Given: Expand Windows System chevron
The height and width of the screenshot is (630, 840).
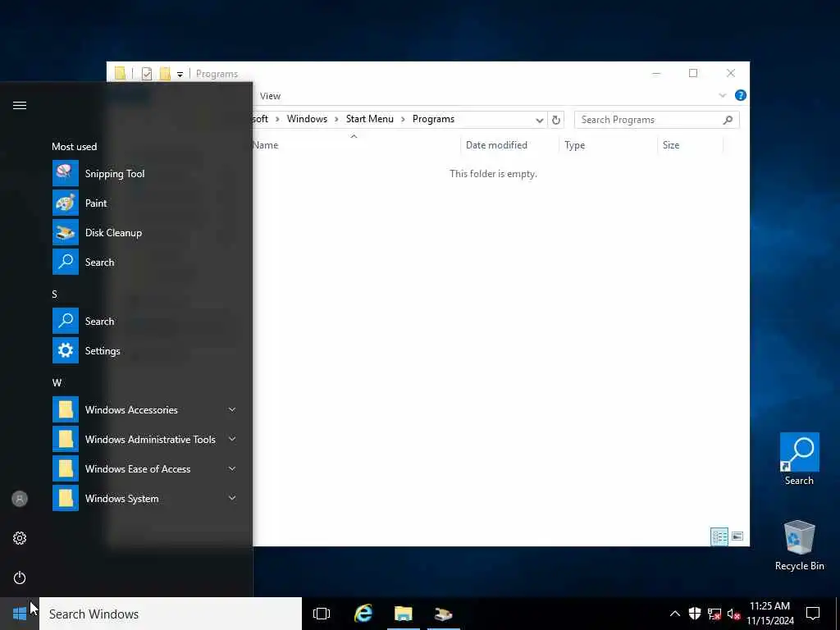Looking at the screenshot, I should point(232,498).
